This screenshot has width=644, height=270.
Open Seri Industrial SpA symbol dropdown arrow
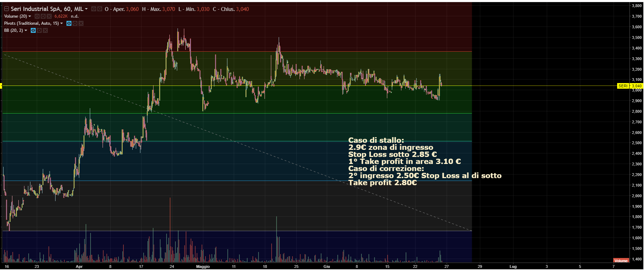pyautogui.click(x=86, y=9)
